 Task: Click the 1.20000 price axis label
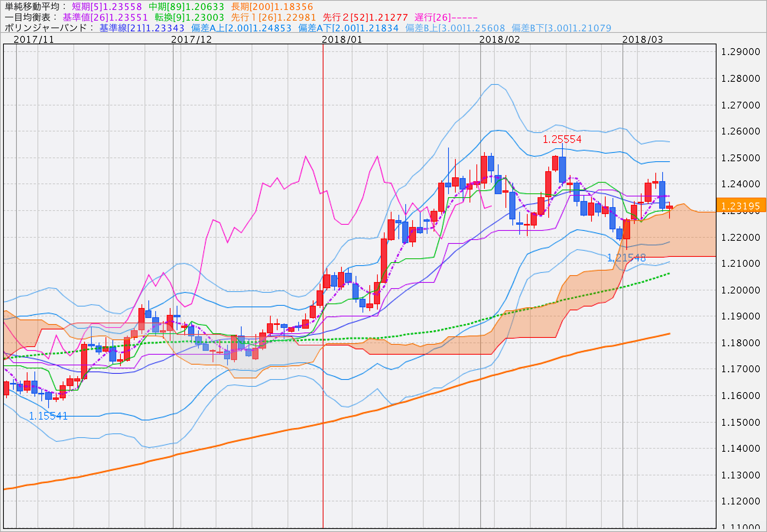click(741, 290)
